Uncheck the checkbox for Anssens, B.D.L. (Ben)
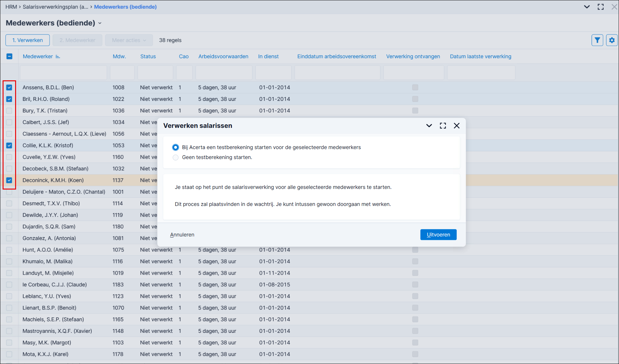 pyautogui.click(x=9, y=87)
